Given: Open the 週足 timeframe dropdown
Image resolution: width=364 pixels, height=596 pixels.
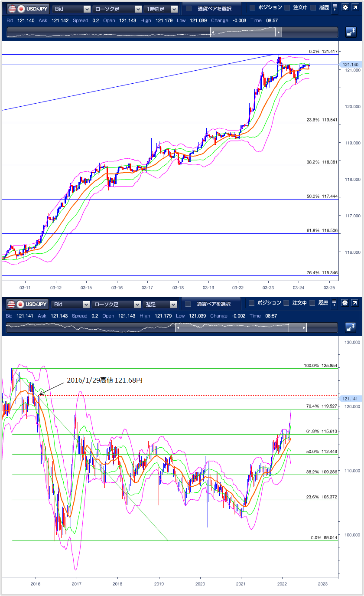Looking at the screenshot, I should coord(161,305).
